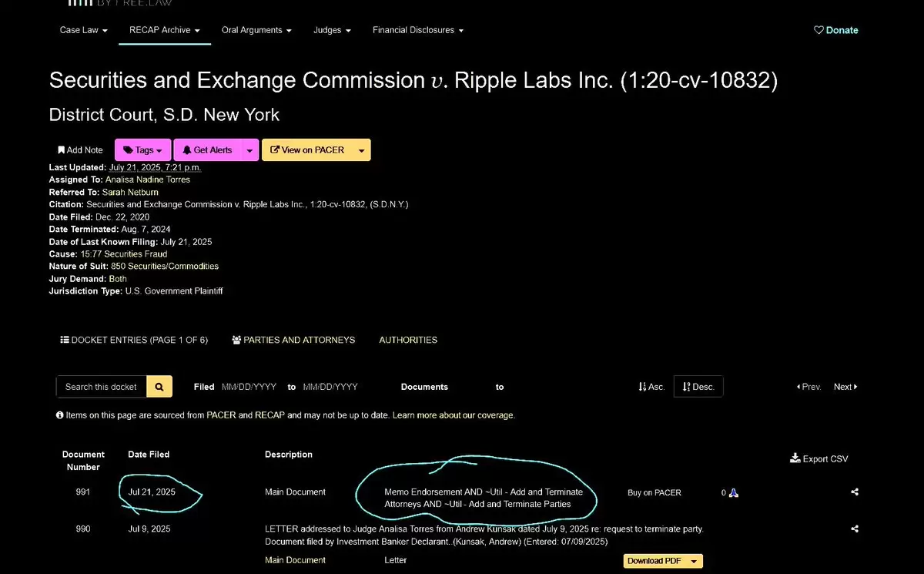The height and width of the screenshot is (574, 924).
Task: Open the Tags dropdown
Action: pyautogui.click(x=144, y=150)
